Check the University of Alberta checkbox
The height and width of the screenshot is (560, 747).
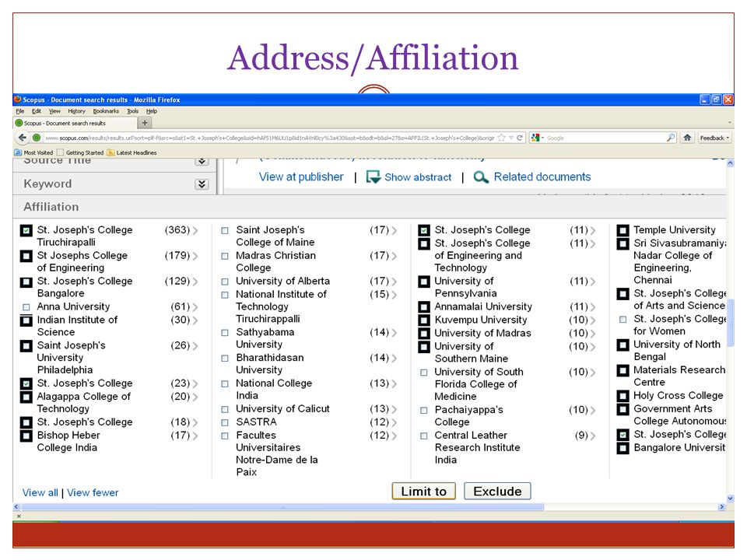pos(225,282)
